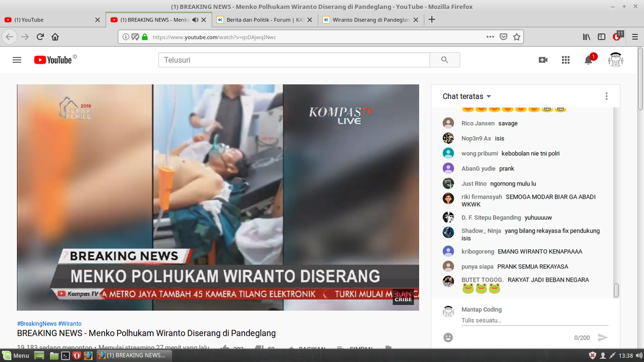Open the page actions menu in address bar
This screenshot has height=362, width=644.
coord(490,36)
